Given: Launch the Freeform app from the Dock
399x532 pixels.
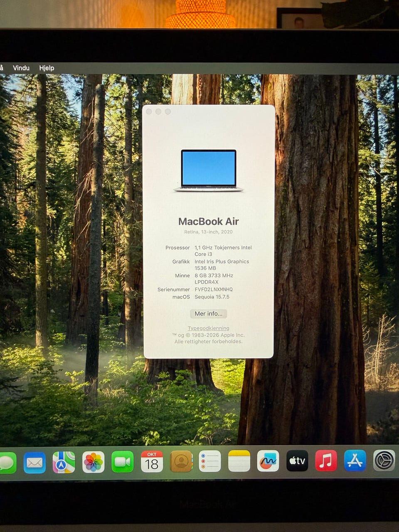Looking at the screenshot, I should 268,461.
